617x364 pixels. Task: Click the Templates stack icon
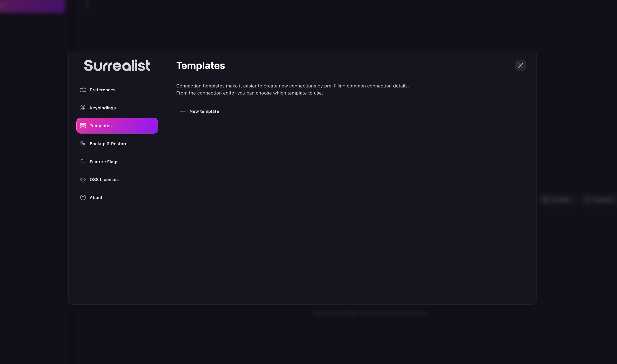(x=83, y=125)
